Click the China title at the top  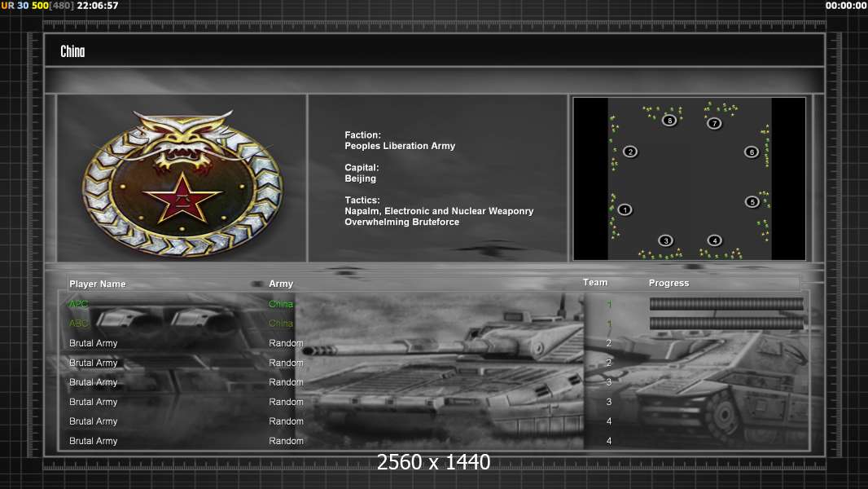click(x=72, y=51)
